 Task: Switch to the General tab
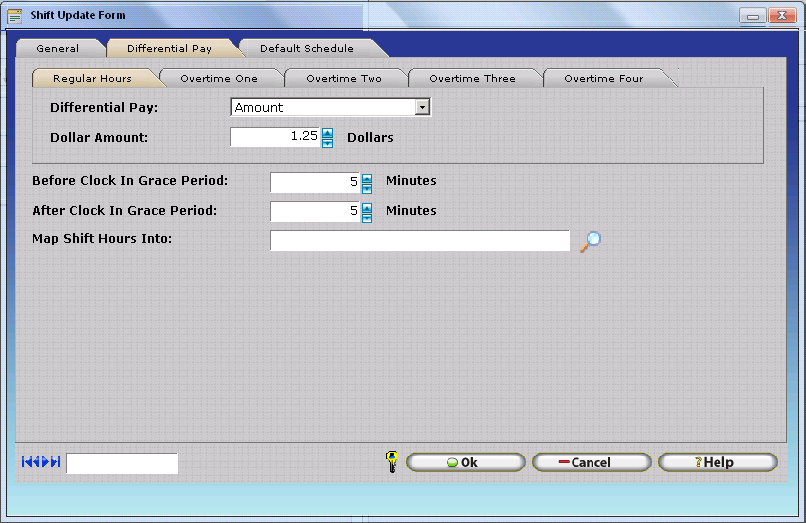[x=57, y=48]
